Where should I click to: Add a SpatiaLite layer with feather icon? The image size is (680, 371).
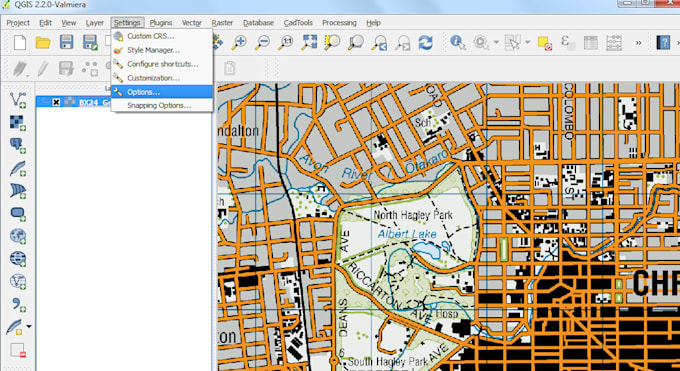click(18, 168)
